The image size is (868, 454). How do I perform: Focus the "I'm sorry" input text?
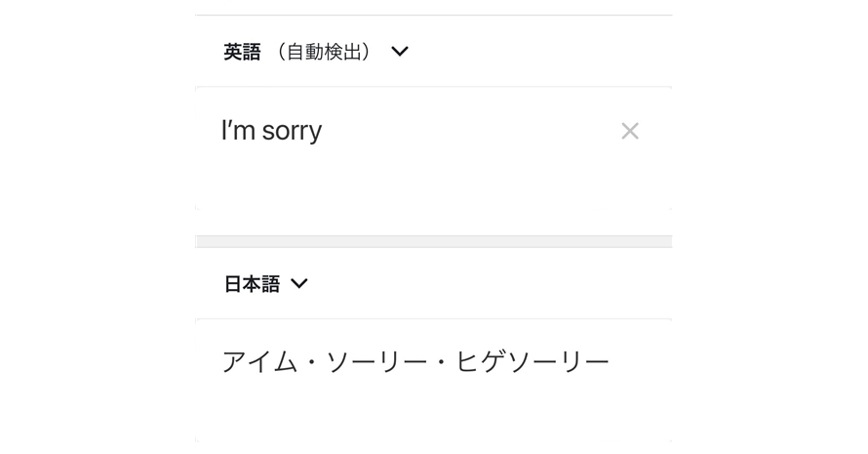pos(271,132)
